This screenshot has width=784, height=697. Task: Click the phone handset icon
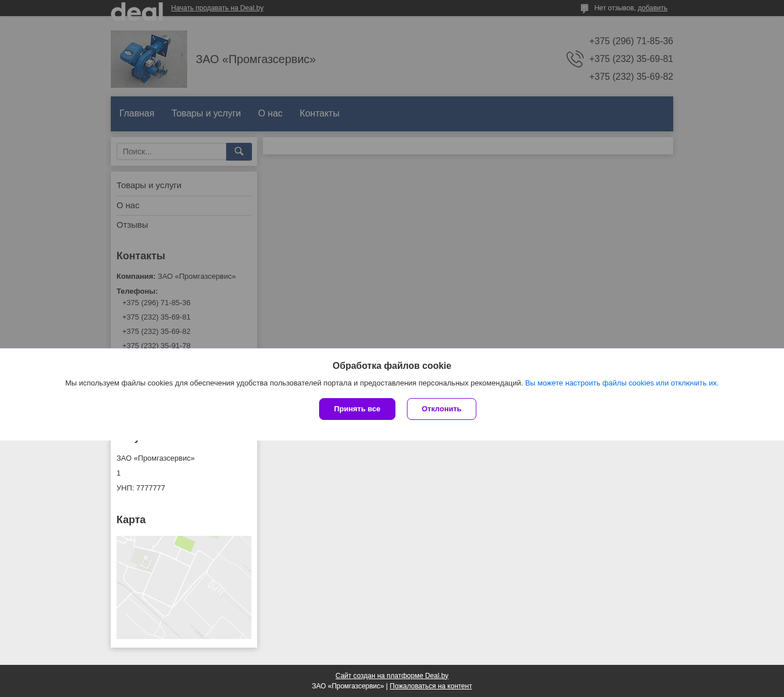(x=575, y=59)
